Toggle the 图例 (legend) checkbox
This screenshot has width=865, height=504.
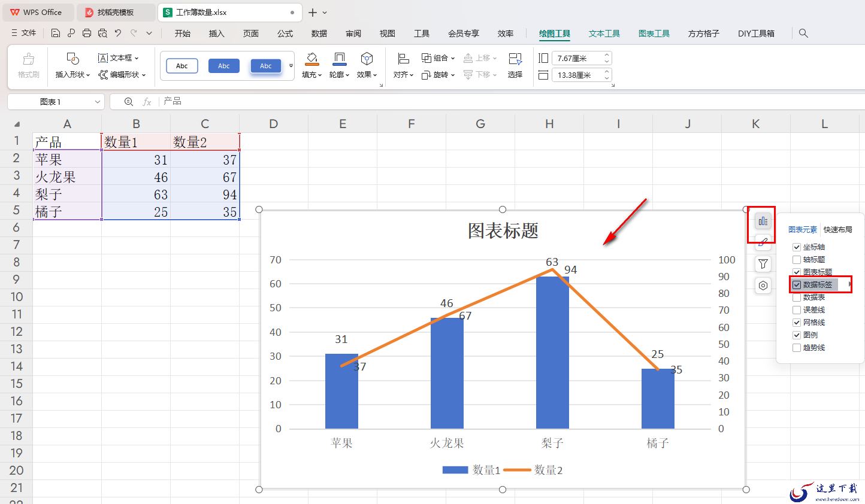point(797,335)
